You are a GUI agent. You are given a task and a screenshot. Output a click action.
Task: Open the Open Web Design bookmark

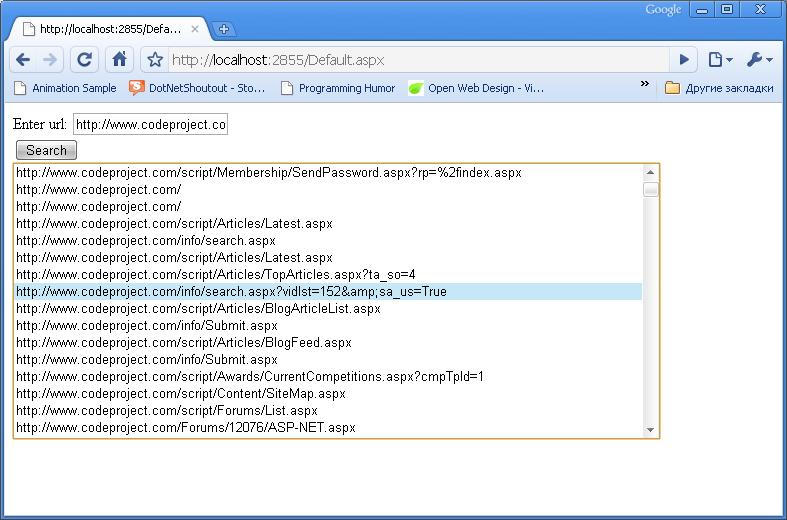tap(477, 88)
